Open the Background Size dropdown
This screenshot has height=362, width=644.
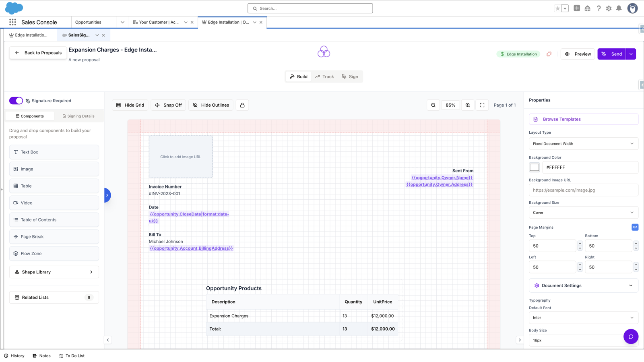[x=583, y=213]
